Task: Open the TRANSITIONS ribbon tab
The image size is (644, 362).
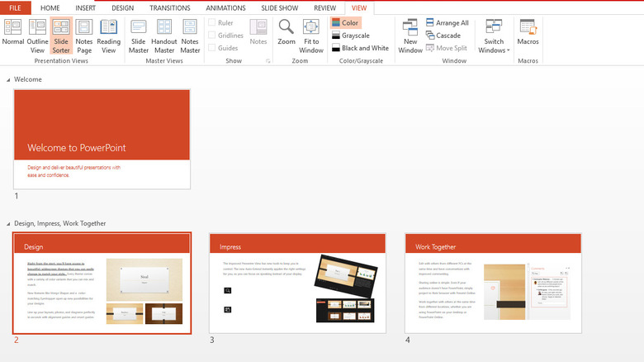Action: tap(169, 7)
